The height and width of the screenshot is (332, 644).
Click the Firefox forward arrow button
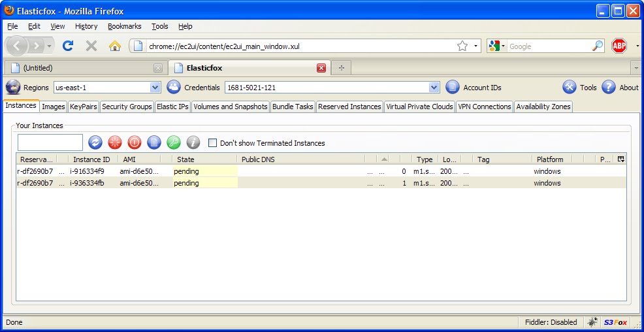(37, 46)
